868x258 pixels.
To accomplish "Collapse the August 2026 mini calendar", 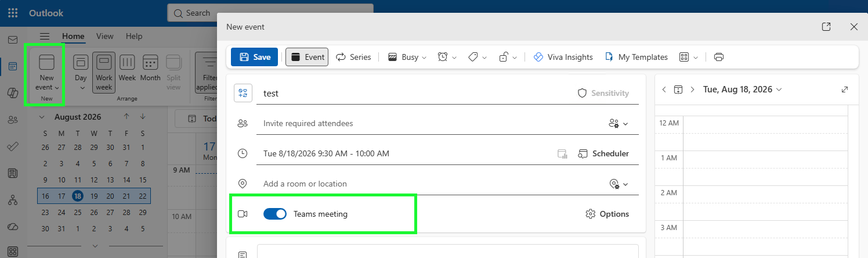I will tap(41, 117).
